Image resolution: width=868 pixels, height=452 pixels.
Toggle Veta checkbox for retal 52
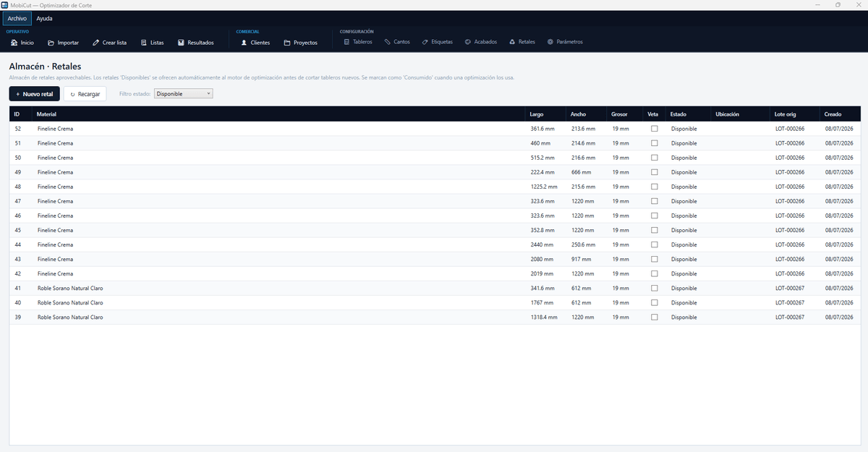coord(655,129)
